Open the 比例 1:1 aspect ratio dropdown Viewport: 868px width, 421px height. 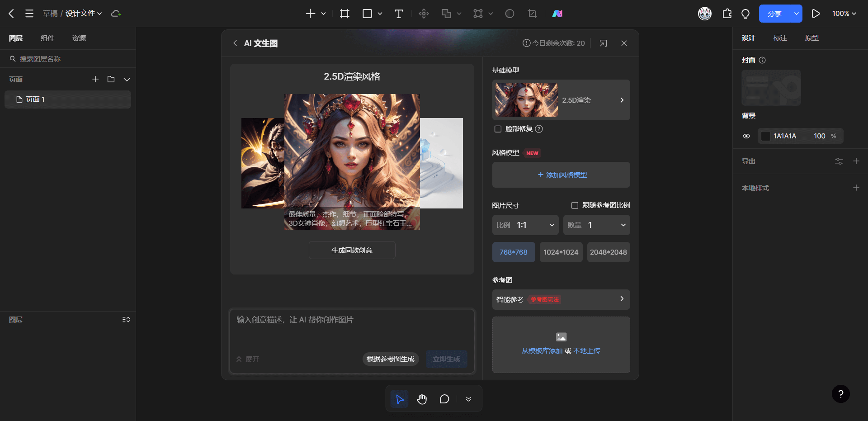525,225
